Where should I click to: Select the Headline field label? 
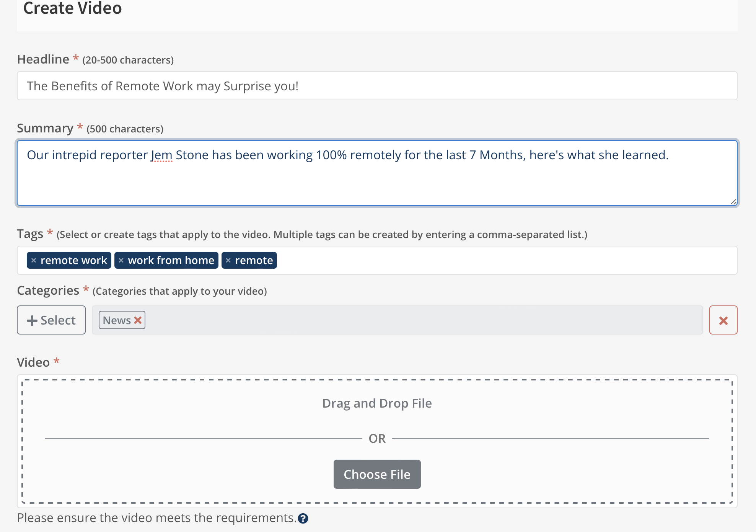(43, 59)
